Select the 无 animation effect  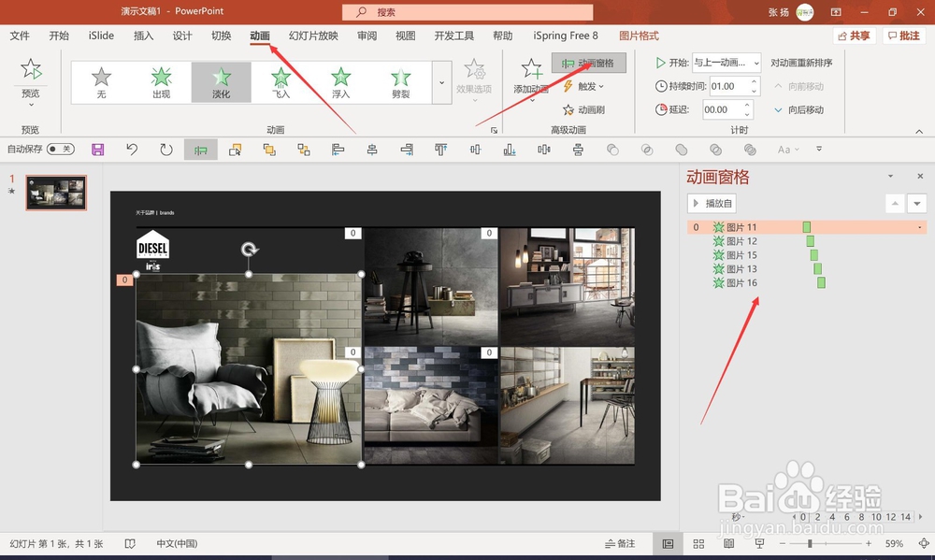(101, 82)
